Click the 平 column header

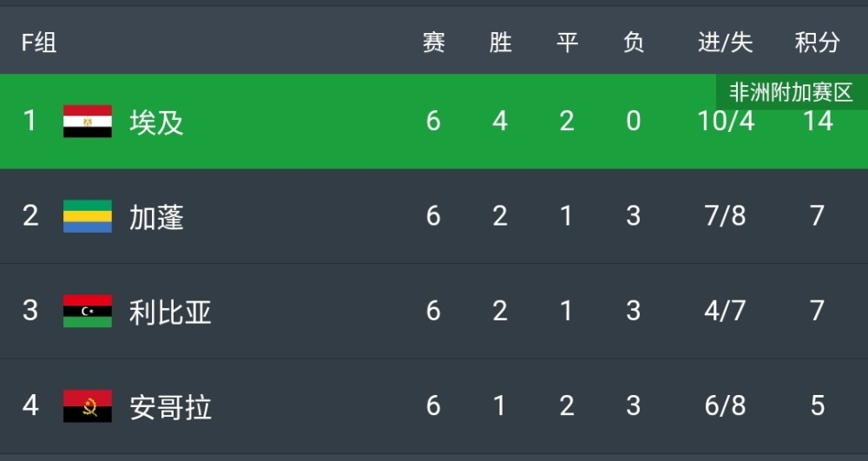pos(567,42)
